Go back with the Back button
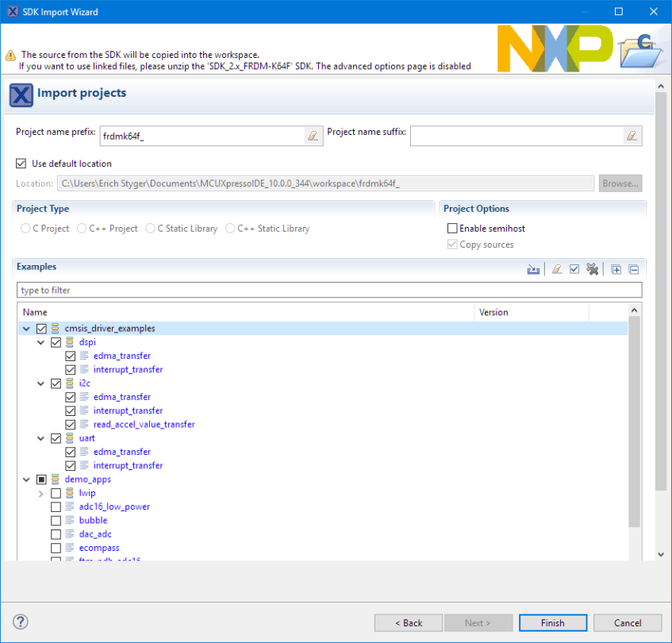672x643 pixels. pyautogui.click(x=408, y=622)
